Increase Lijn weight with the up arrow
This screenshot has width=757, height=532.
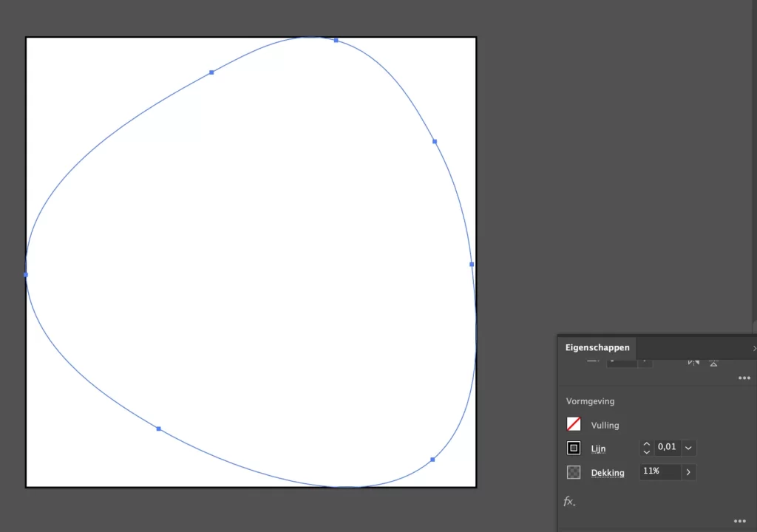click(647, 443)
